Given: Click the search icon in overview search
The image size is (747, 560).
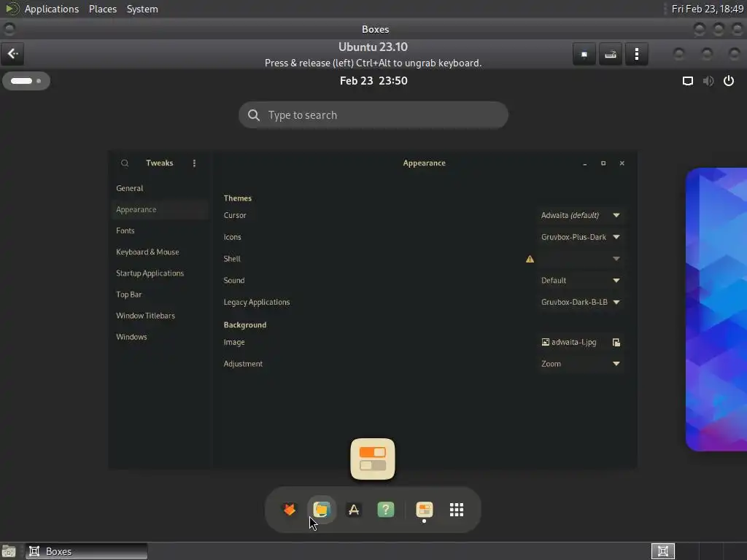Looking at the screenshot, I should coord(254,115).
